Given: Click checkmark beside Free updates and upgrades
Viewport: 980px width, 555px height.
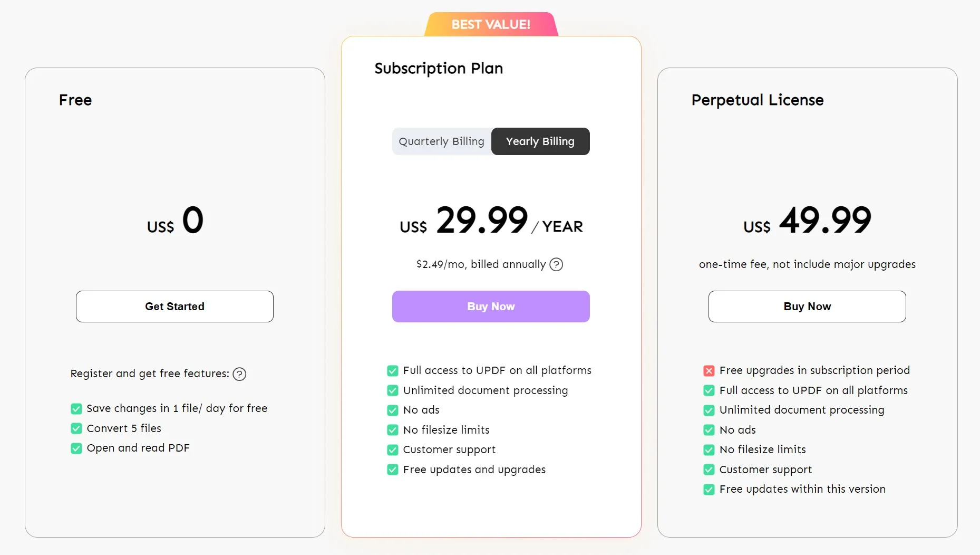Looking at the screenshot, I should click(x=393, y=470).
